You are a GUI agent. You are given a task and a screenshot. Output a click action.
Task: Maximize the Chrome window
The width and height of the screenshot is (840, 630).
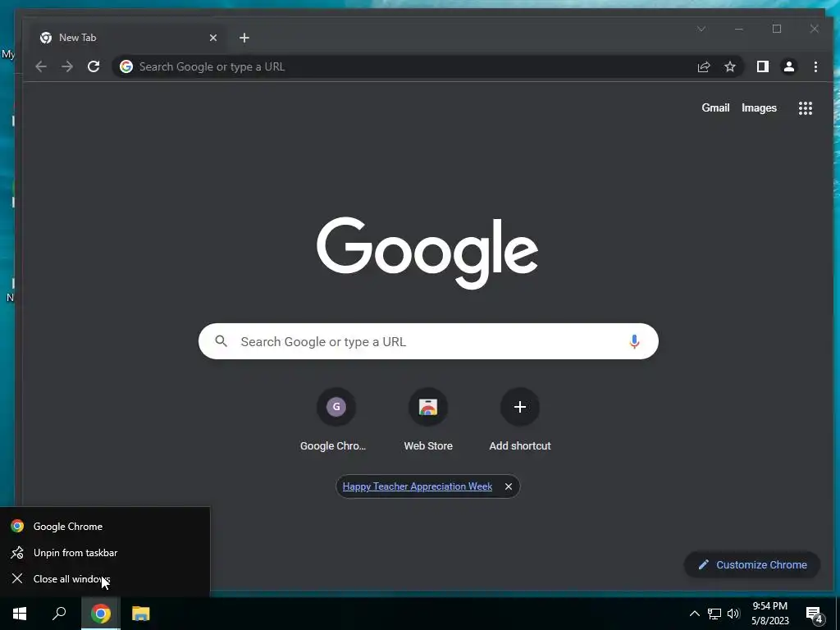tap(777, 29)
